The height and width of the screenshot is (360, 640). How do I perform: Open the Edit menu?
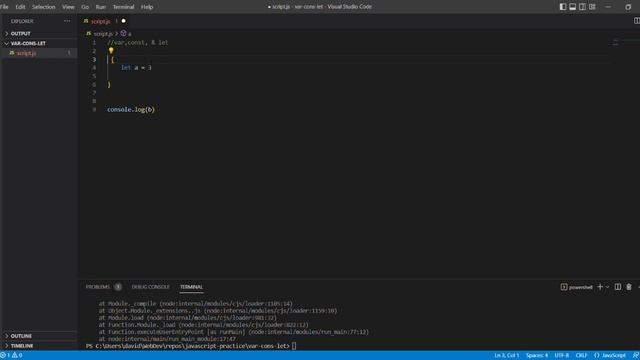pos(20,7)
